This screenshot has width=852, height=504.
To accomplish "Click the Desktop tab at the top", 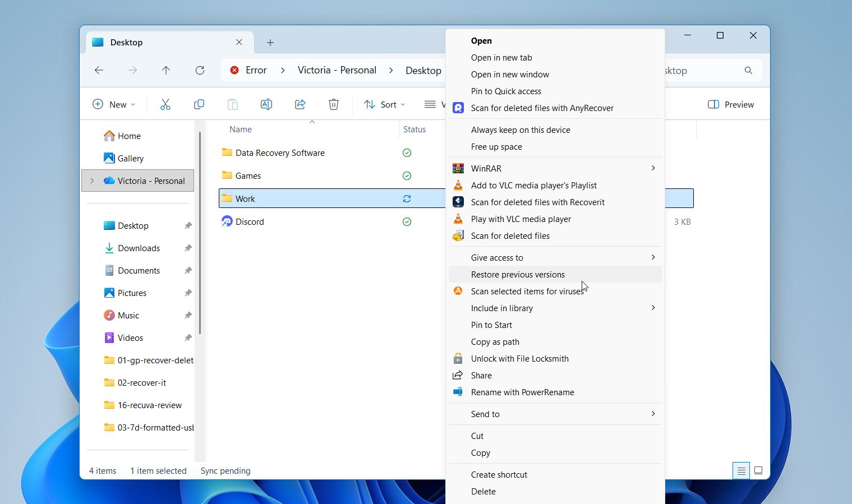I will [x=126, y=42].
